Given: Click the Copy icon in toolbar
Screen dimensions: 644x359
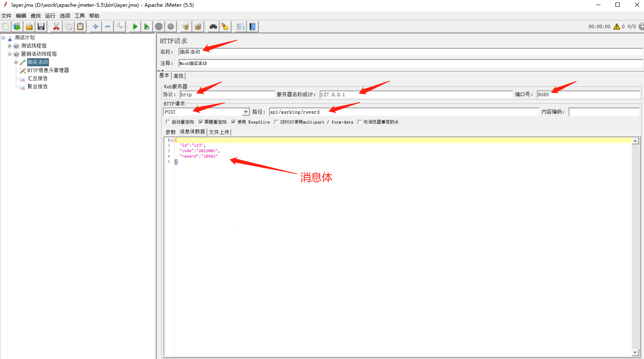Looking at the screenshot, I should pyautogui.click(x=68, y=26).
